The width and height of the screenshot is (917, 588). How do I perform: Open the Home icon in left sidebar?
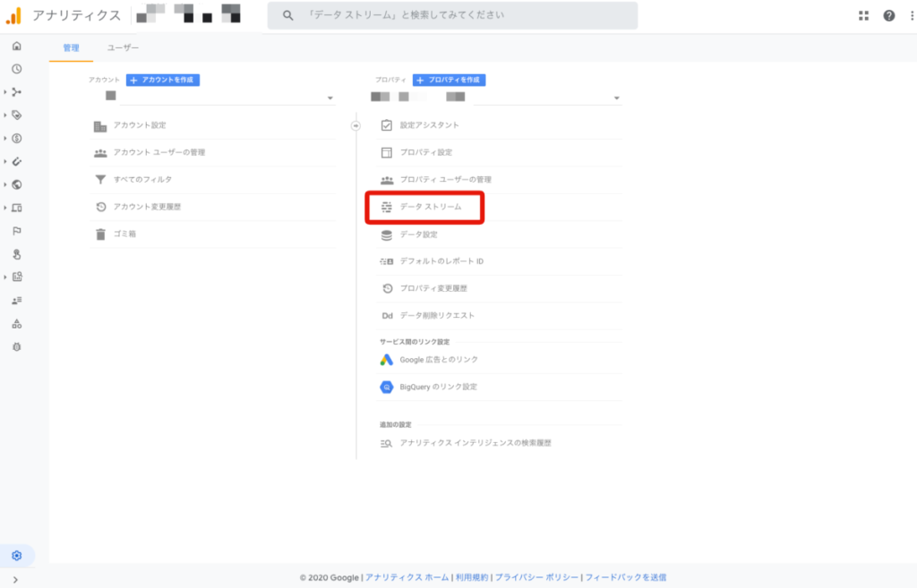pyautogui.click(x=17, y=46)
